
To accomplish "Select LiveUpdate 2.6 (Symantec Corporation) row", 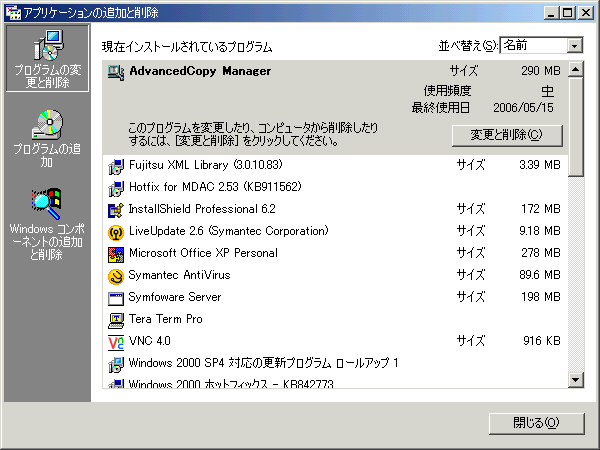I will pyautogui.click(x=335, y=232).
